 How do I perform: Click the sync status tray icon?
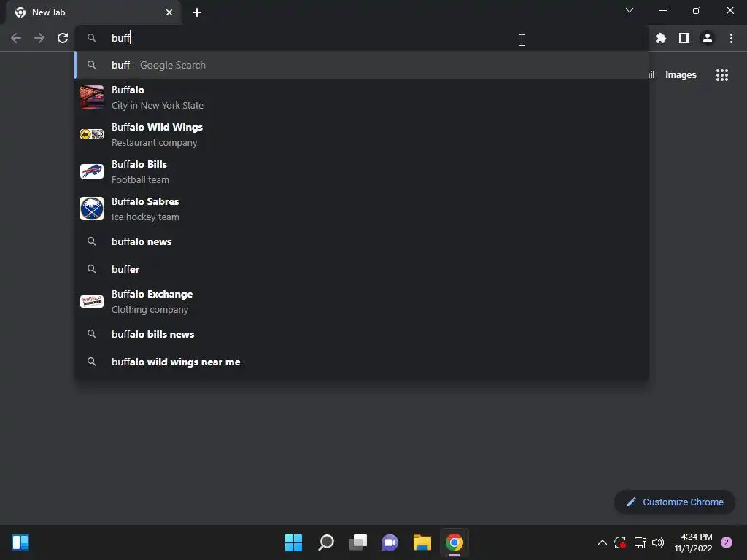(x=620, y=542)
